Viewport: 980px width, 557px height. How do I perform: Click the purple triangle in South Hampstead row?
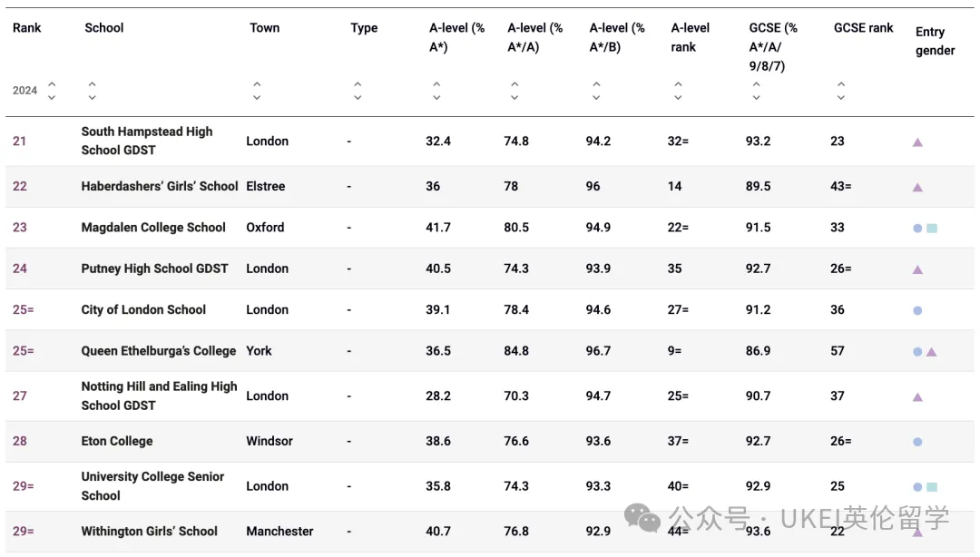point(917,142)
